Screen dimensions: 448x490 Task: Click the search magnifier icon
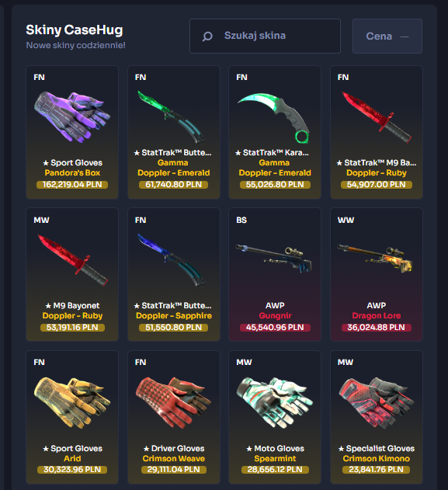click(207, 36)
